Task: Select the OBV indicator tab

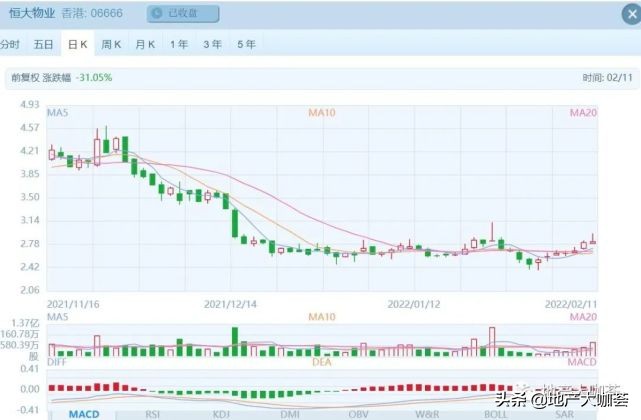Action: pos(359,414)
